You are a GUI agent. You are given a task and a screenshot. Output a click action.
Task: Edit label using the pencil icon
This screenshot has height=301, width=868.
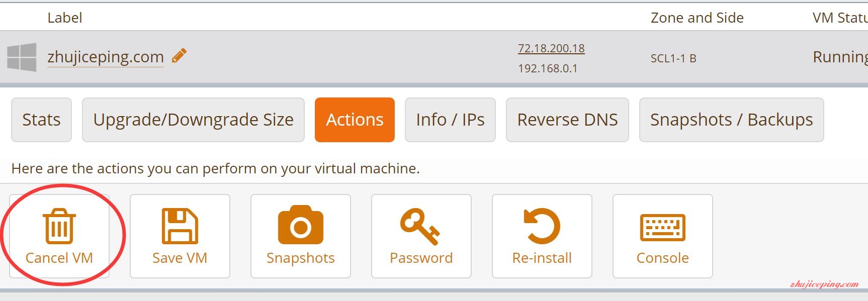point(179,55)
